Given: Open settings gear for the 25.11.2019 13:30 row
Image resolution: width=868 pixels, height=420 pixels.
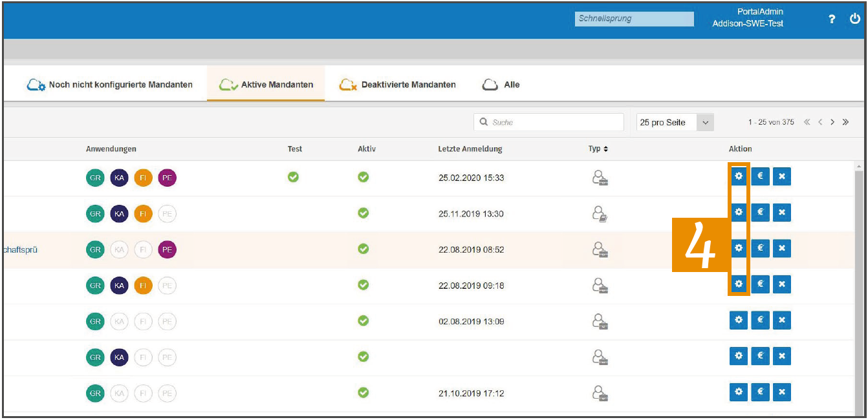Looking at the screenshot, I should click(x=739, y=212).
